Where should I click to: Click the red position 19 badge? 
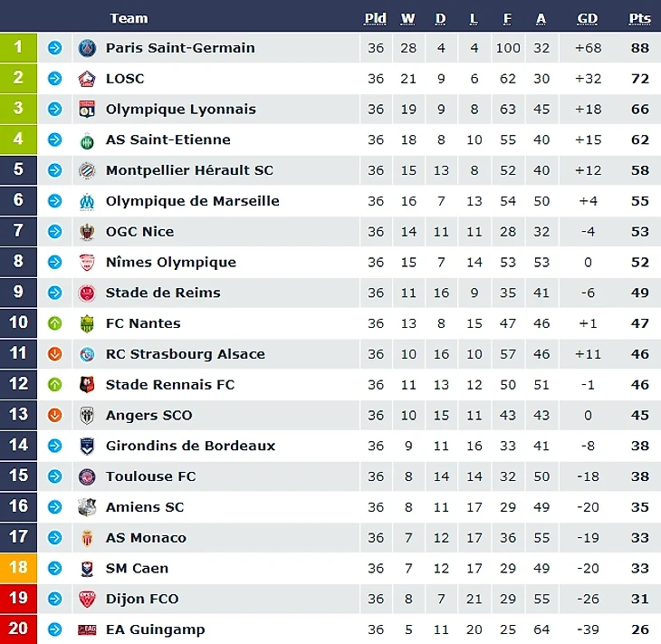pyautogui.click(x=18, y=599)
